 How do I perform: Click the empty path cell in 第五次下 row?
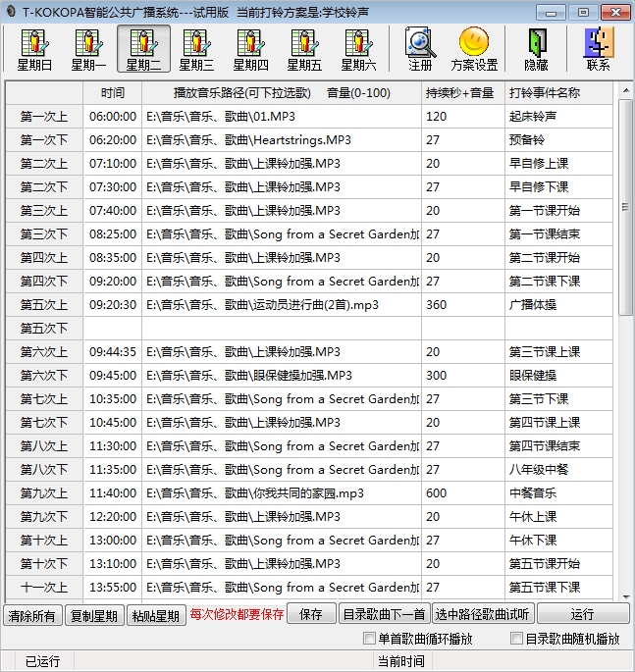coord(282,329)
